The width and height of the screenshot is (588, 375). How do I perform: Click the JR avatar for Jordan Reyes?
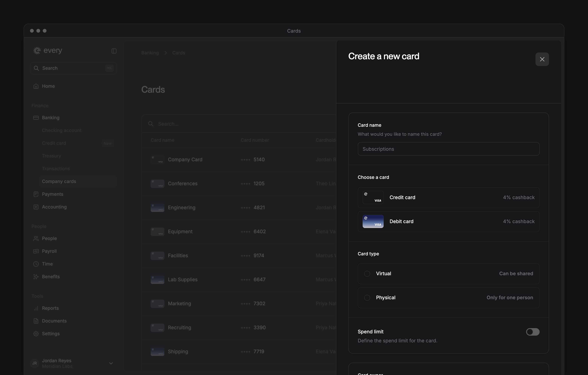pyautogui.click(x=34, y=363)
